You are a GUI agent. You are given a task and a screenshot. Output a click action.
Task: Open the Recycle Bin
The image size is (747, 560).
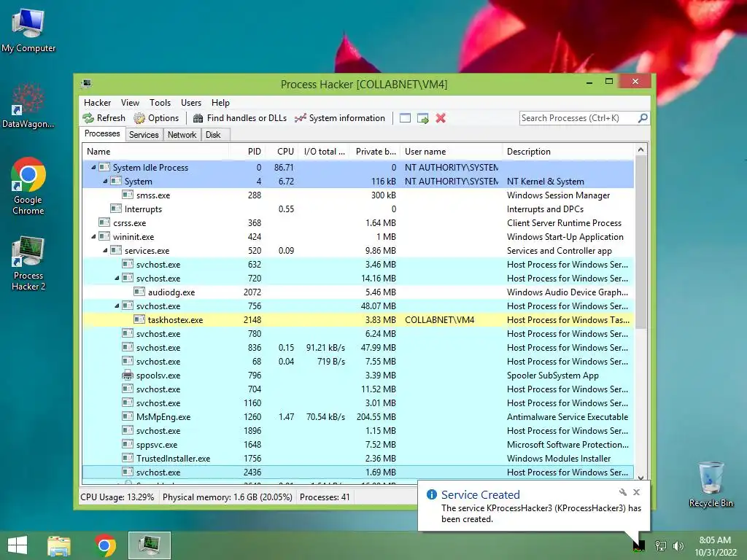click(711, 484)
